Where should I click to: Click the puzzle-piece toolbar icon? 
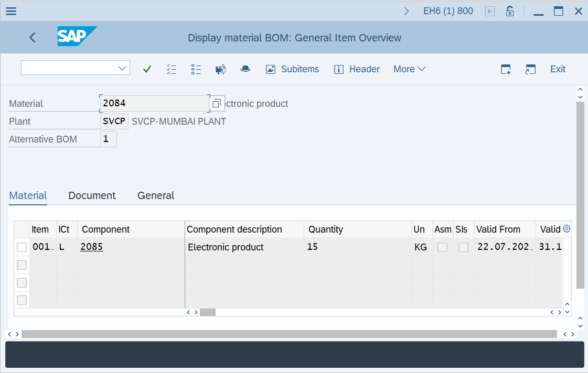point(221,69)
